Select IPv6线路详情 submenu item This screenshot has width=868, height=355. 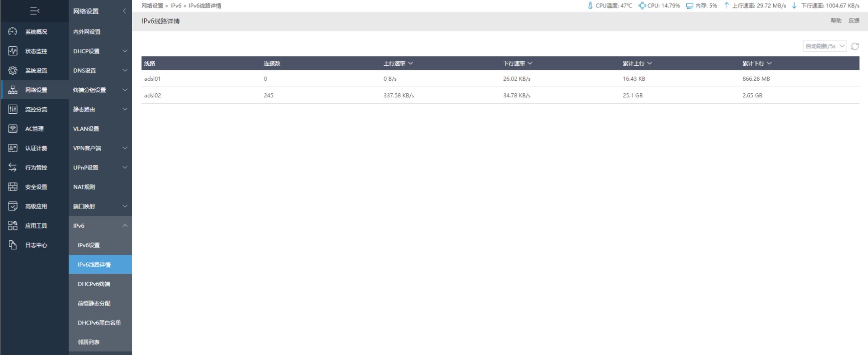pos(100,264)
